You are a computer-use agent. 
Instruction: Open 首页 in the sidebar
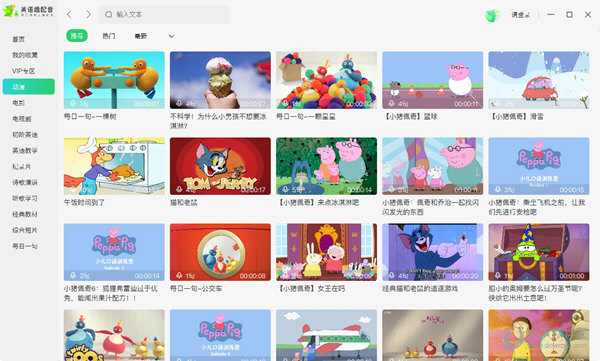[18, 39]
